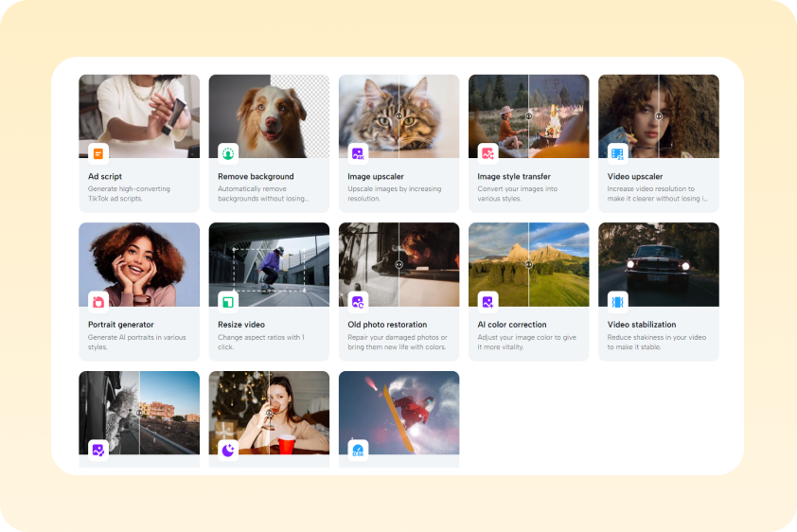
Task: Open the vintage car Video stabilization thumbnail
Action: (659, 265)
